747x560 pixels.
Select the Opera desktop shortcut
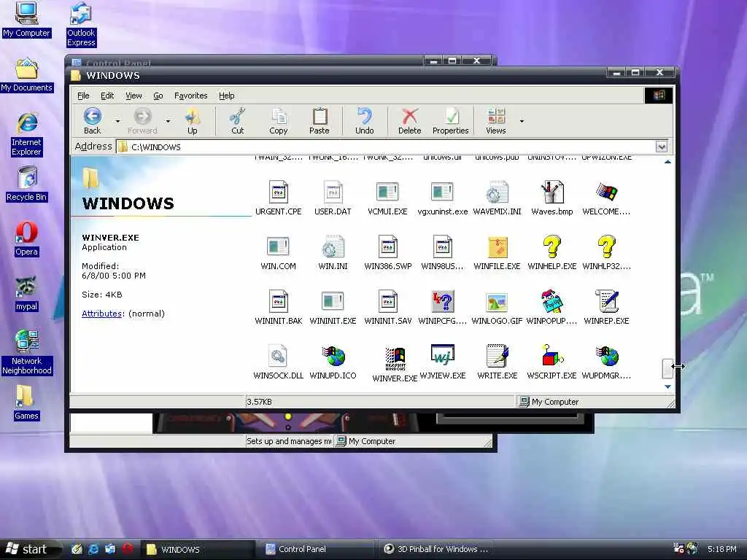[x=26, y=238]
